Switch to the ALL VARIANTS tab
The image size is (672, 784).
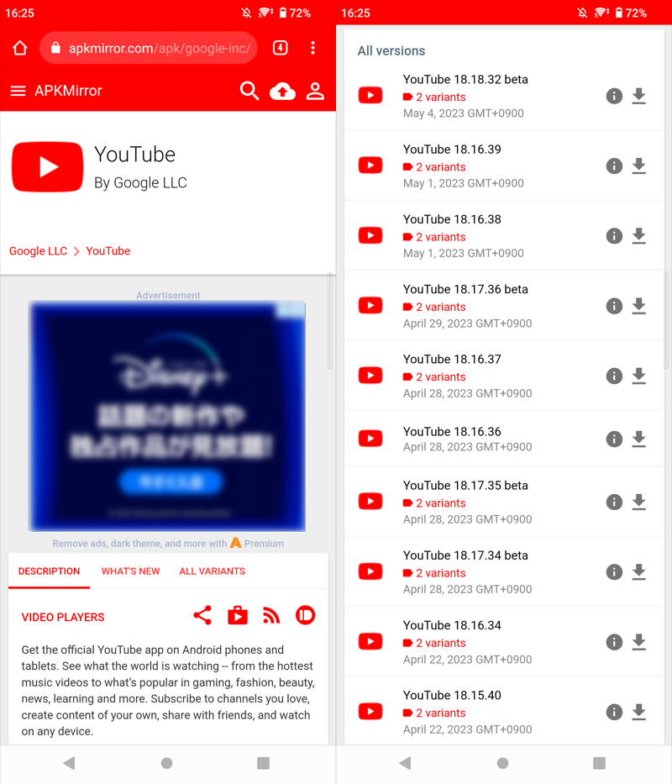[212, 571]
